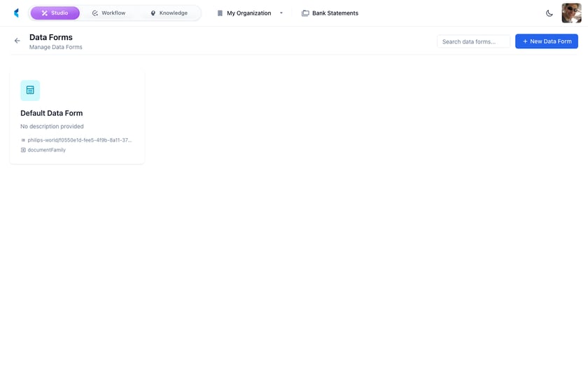Screen dimensions: 588x368
Task: Create a New Data Form
Action: click(547, 41)
